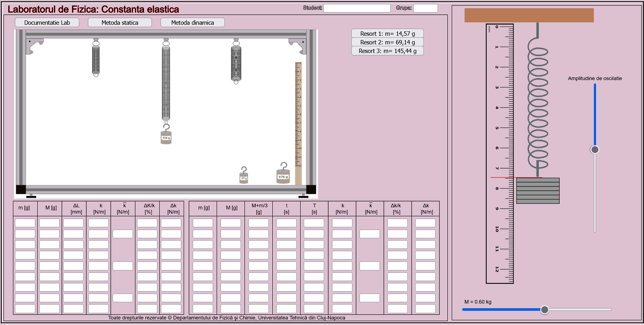The image size is (644, 325).
Task: Pick the 676 g weight on the floor
Action: point(283,176)
